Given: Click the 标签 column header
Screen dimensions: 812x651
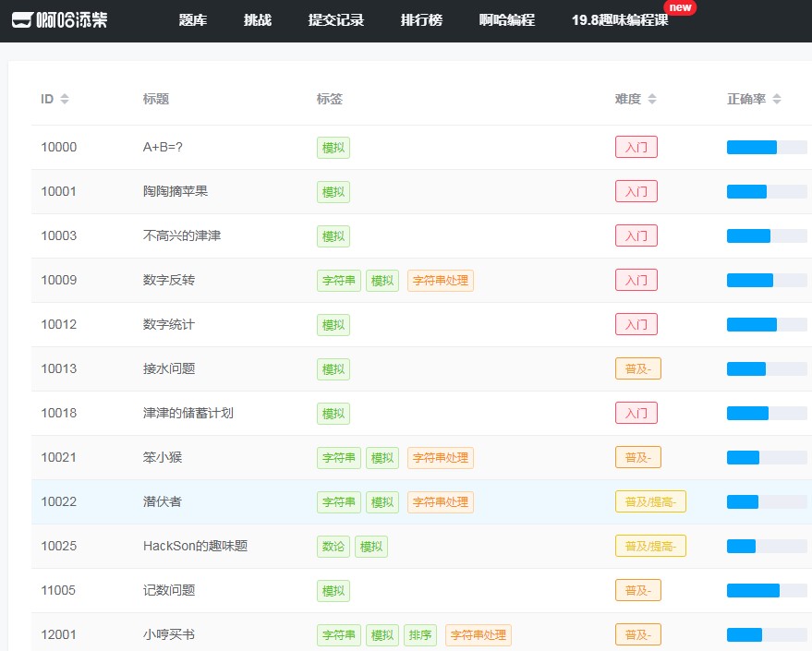Looking at the screenshot, I should [x=330, y=99].
